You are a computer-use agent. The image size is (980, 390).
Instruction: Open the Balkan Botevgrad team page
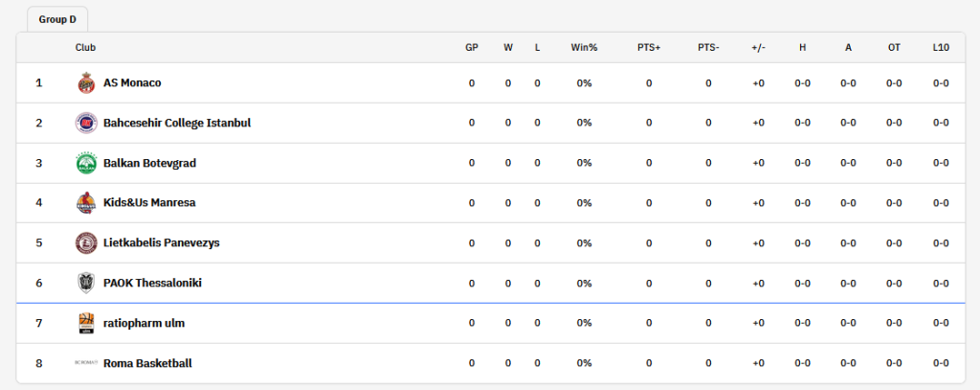(x=149, y=163)
